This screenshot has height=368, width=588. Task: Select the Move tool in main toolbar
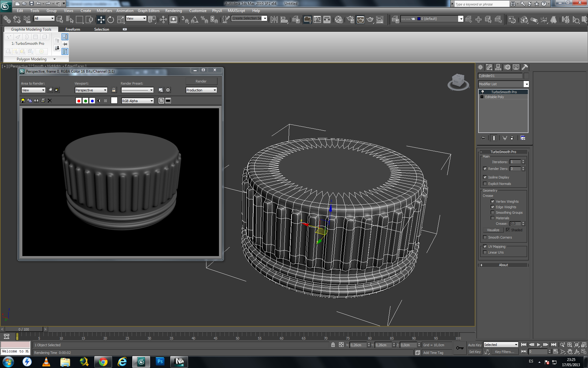(101, 20)
